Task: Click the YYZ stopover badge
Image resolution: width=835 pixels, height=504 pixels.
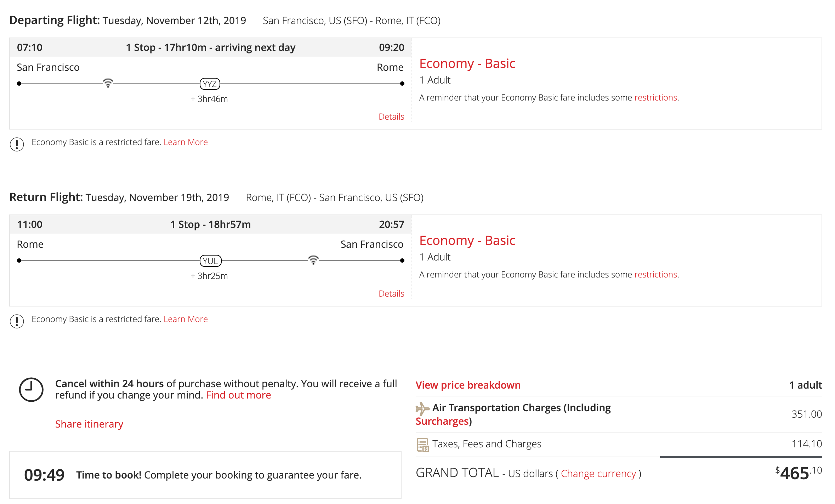Action: (210, 84)
